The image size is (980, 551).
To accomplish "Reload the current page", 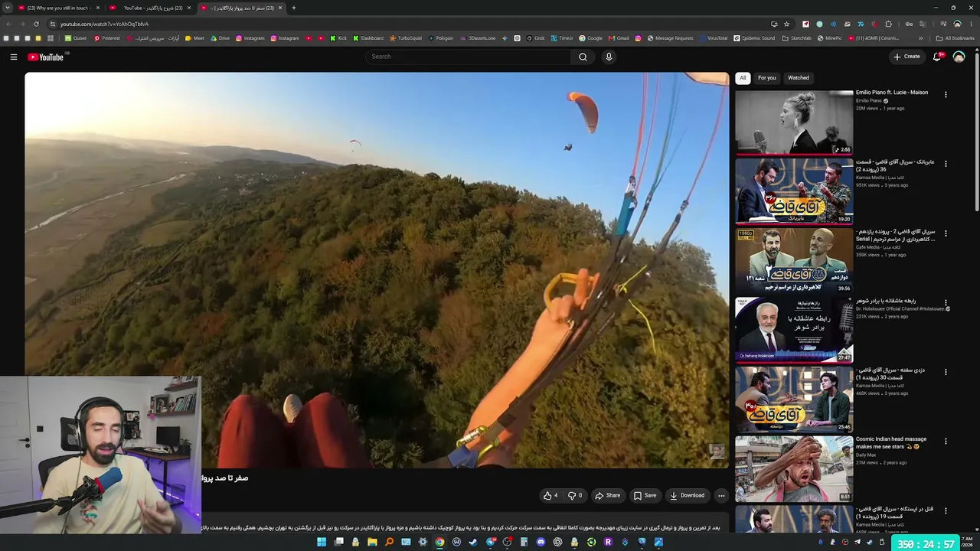I will tap(36, 24).
